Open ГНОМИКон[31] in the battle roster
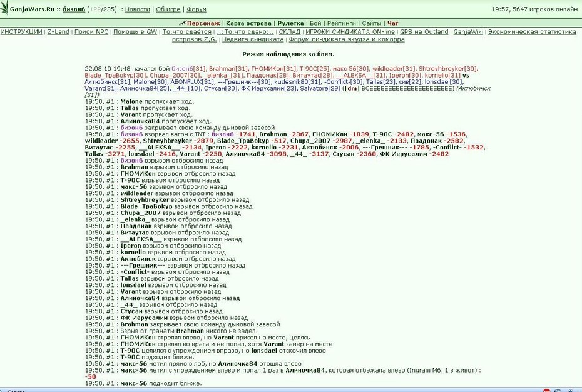 [273, 69]
